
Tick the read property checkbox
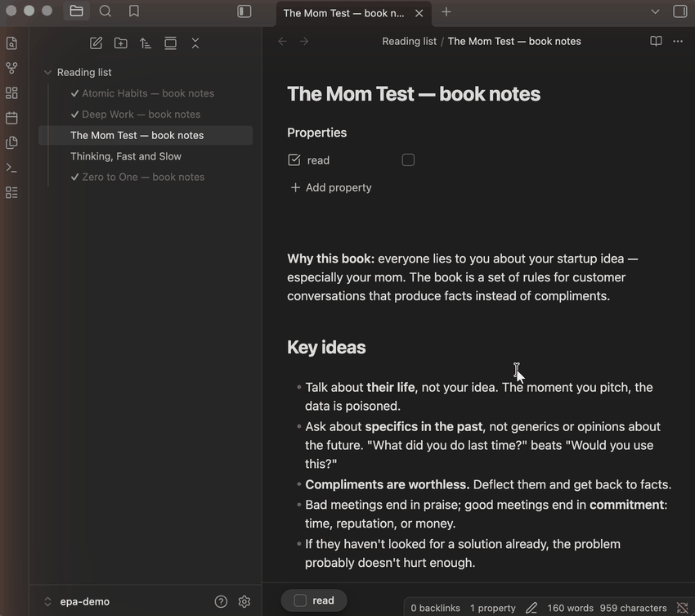(x=408, y=160)
